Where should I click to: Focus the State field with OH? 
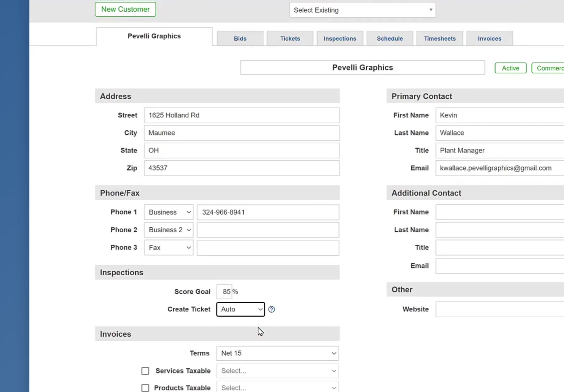point(242,151)
